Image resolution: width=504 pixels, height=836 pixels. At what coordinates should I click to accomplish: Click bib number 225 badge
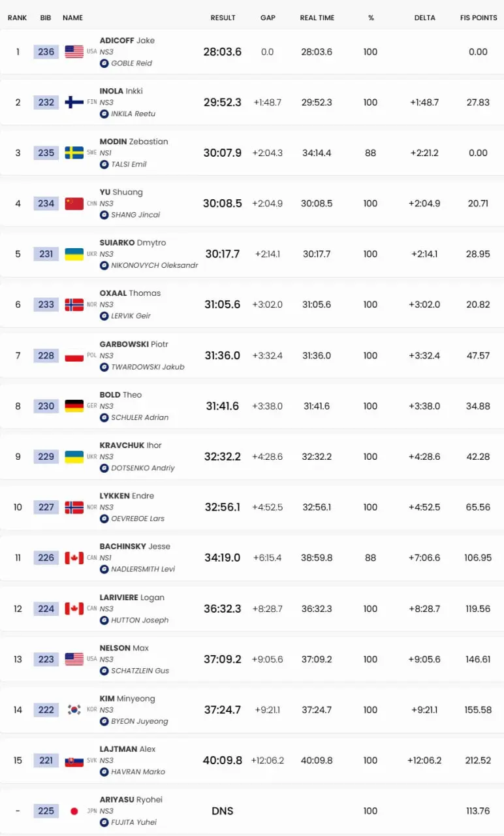coord(46,811)
